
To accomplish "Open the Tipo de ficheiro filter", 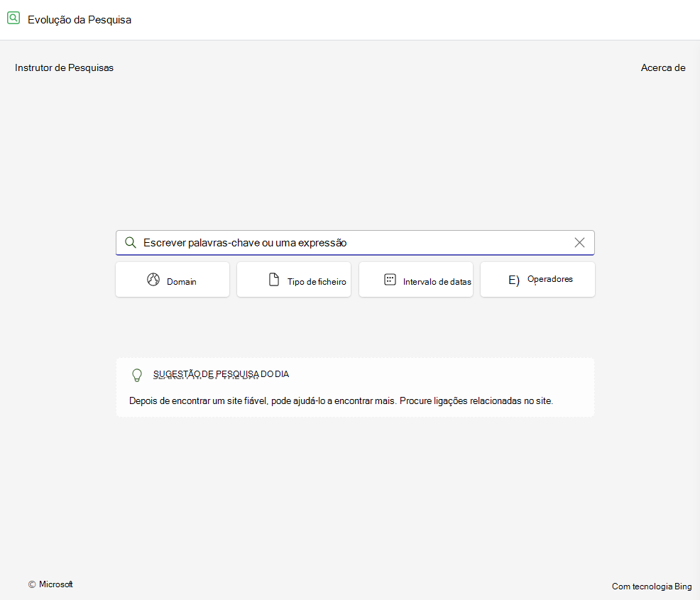I will point(294,280).
